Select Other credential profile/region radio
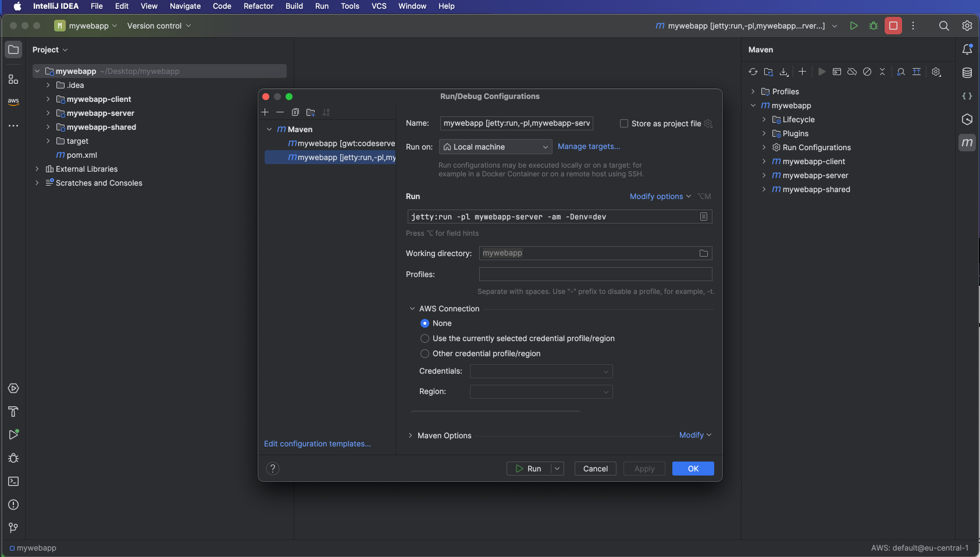The image size is (980, 557). tap(425, 353)
